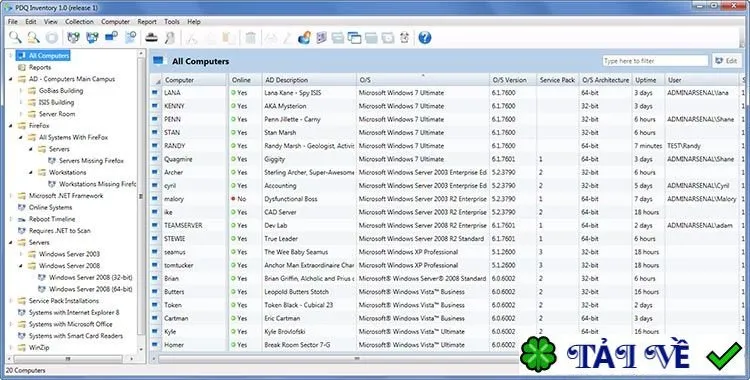Open the Computer menu
Screen dimensions: 750x380
click(115, 22)
